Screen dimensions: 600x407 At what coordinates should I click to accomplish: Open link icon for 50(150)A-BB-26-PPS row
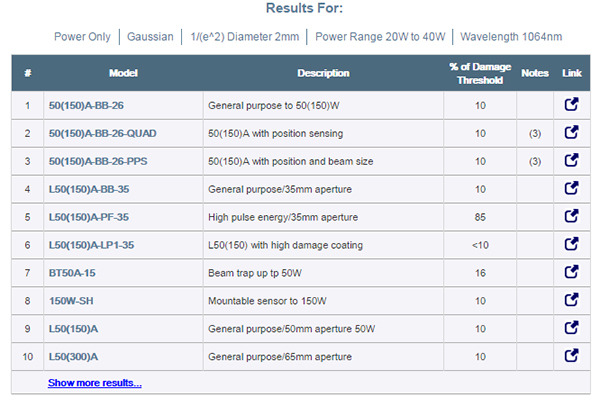click(571, 160)
